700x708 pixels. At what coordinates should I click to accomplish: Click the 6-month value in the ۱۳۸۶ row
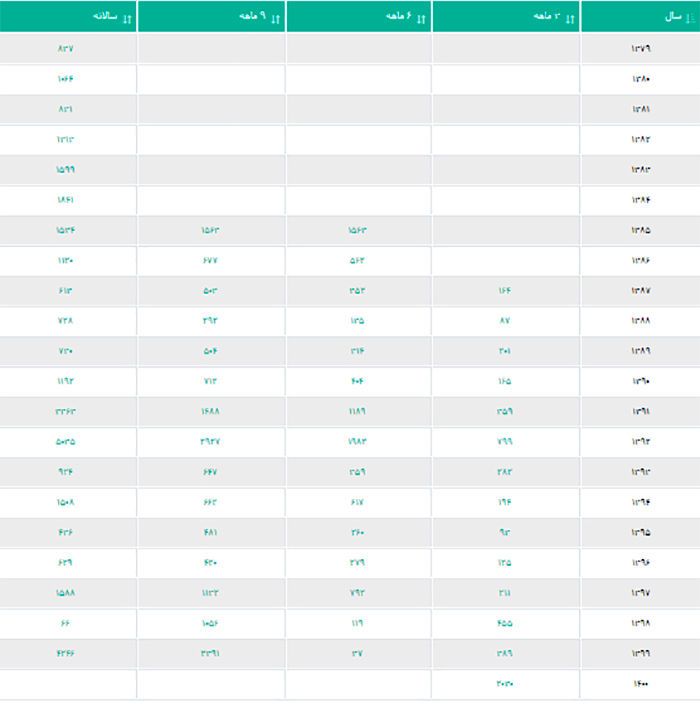(x=357, y=260)
